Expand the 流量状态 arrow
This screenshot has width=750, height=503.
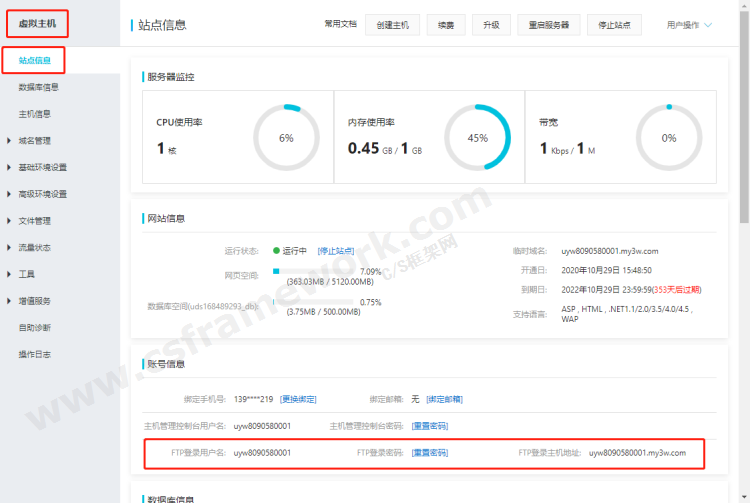[x=9, y=247]
